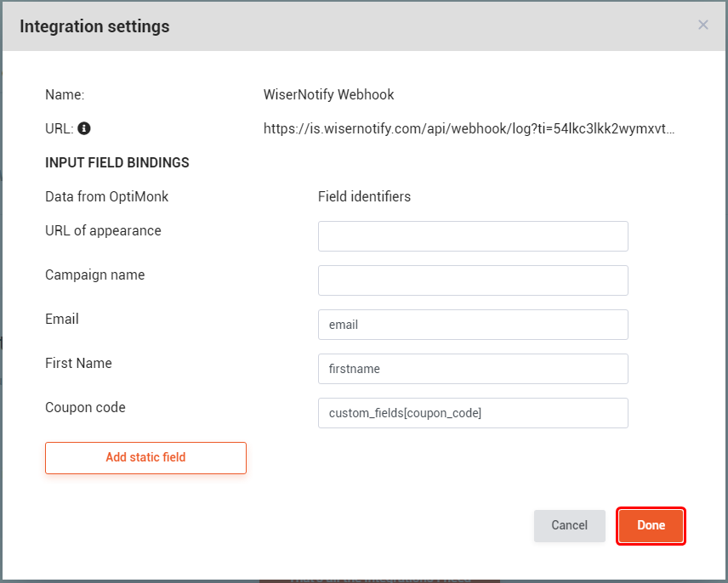Click the 'Campaign name' label
This screenshot has width=728, height=583.
(95, 275)
